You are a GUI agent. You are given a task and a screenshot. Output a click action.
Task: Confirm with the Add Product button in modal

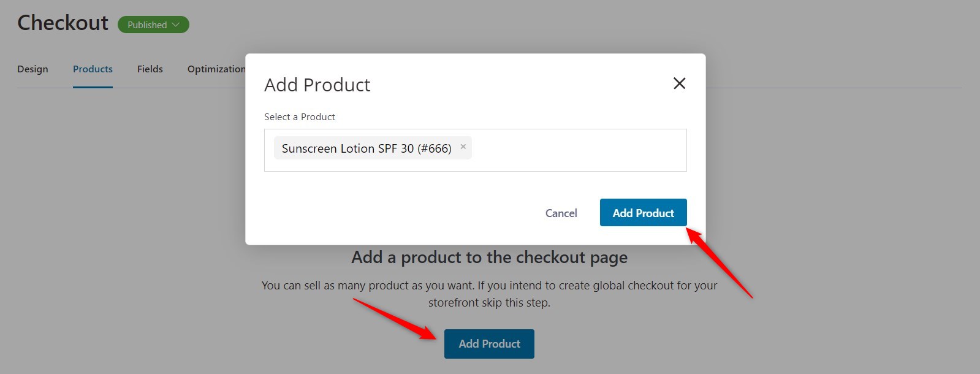pos(642,212)
